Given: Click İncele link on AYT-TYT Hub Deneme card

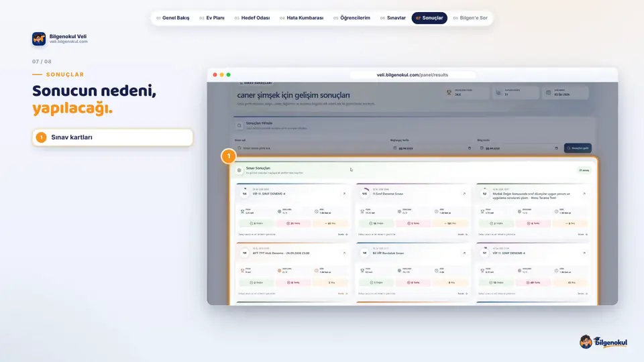Looking at the screenshot, I should (343, 294).
